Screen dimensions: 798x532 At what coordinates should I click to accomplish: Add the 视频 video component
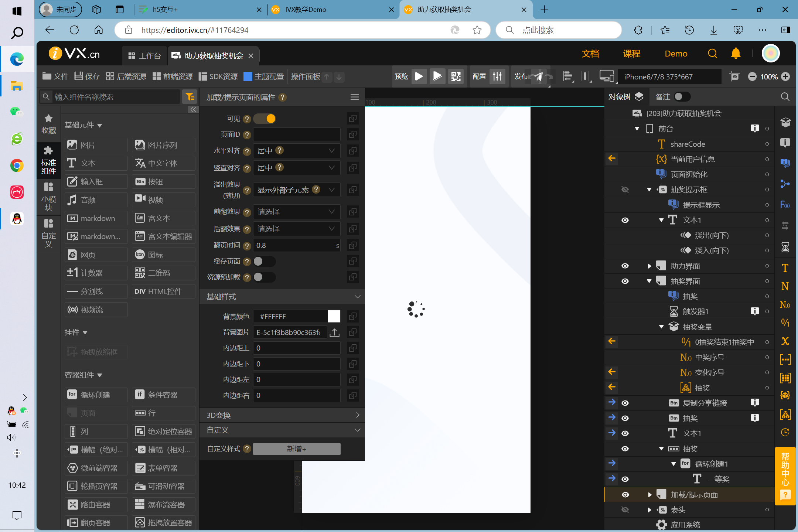point(164,200)
